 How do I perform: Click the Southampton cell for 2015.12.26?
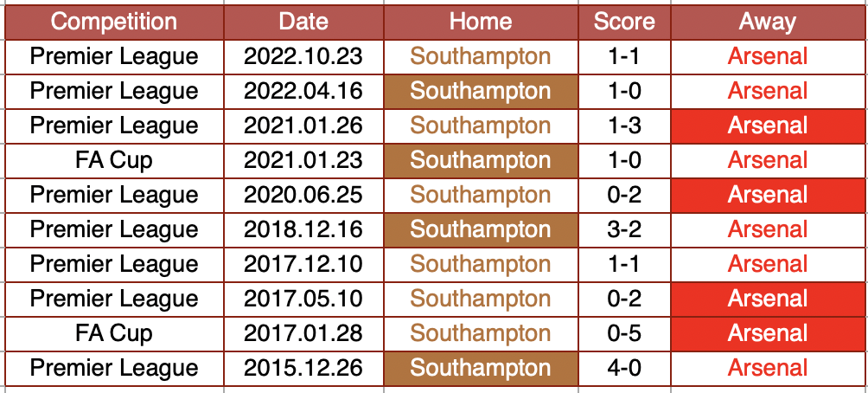tap(481, 369)
